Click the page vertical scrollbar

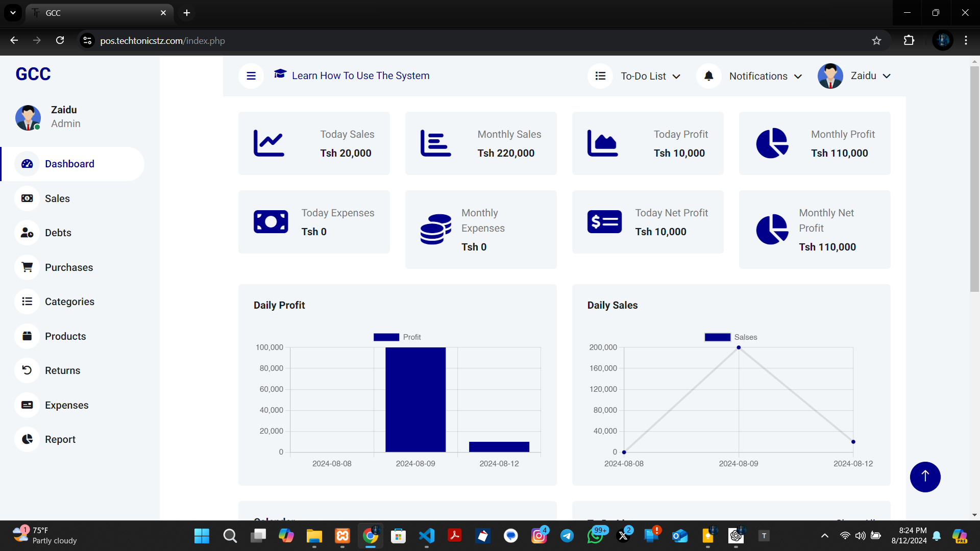point(974,179)
